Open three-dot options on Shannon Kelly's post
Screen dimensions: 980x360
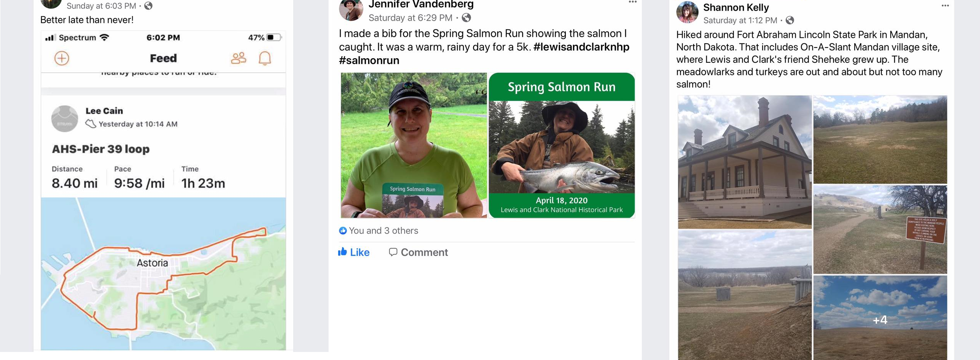tap(945, 6)
